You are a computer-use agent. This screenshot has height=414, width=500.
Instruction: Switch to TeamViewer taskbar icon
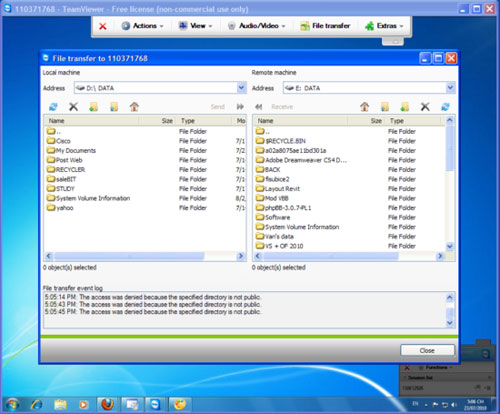point(156,405)
